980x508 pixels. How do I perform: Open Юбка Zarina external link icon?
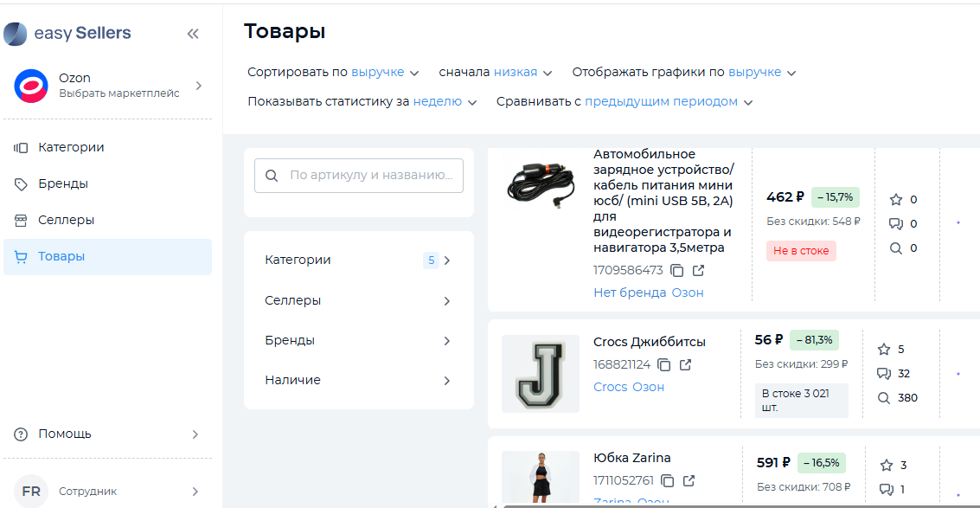pyautogui.click(x=689, y=481)
